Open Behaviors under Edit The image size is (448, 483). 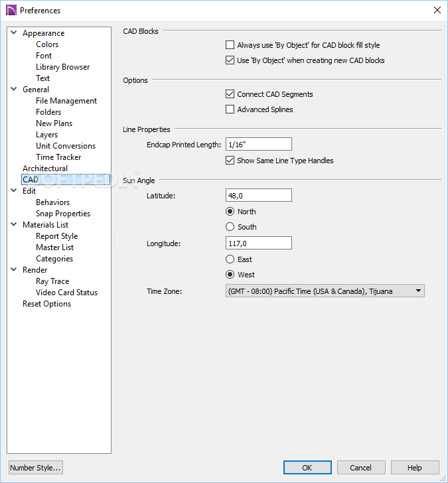[x=52, y=202]
